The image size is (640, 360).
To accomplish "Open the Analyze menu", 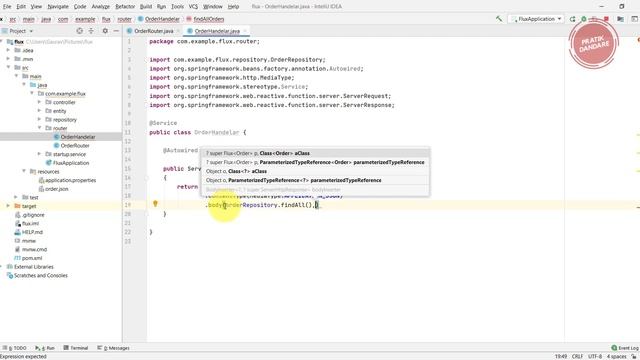I will click(x=100, y=7).
